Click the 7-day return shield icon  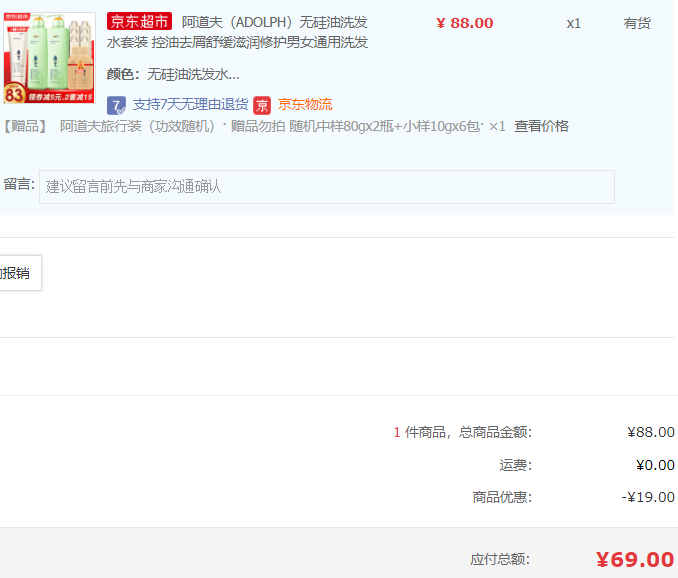tap(116, 105)
